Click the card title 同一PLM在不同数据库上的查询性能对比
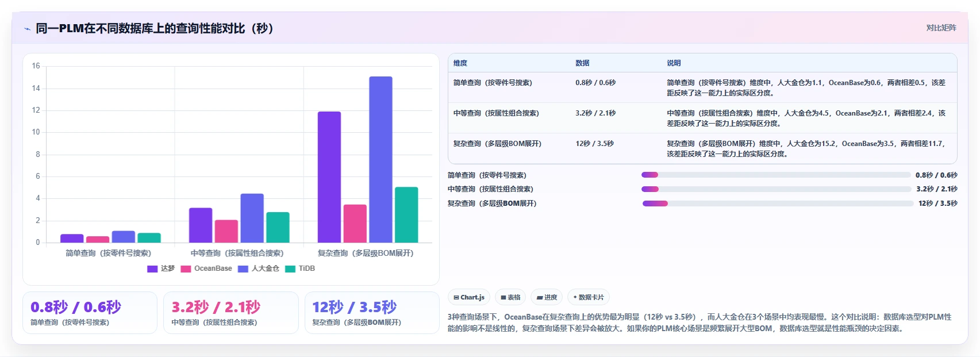980x357 pixels. click(x=155, y=28)
